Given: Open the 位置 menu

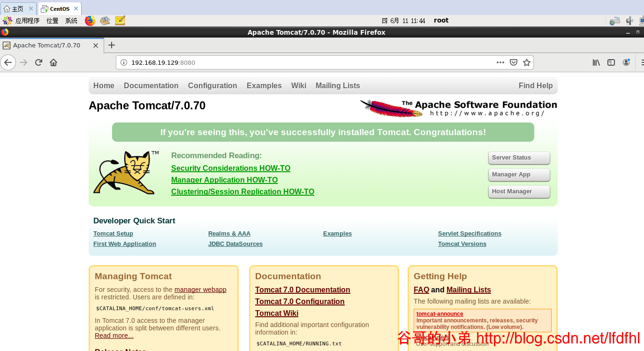Looking at the screenshot, I should pos(53,21).
